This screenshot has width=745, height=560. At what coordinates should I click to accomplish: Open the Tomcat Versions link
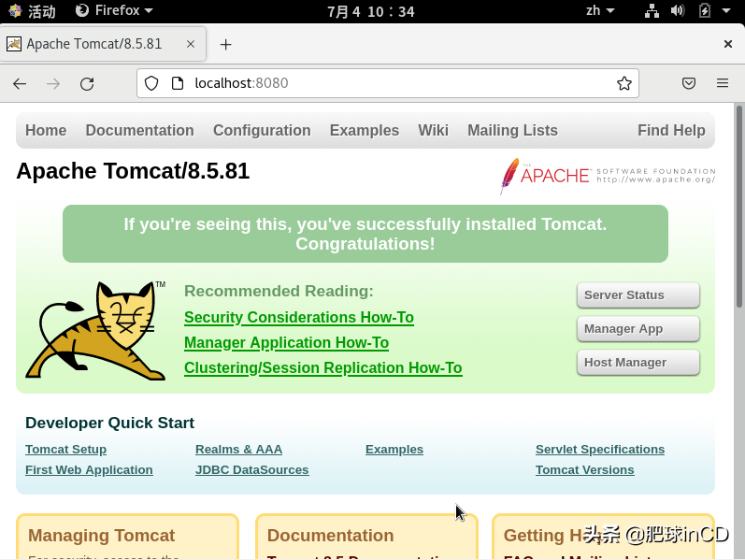(x=585, y=469)
